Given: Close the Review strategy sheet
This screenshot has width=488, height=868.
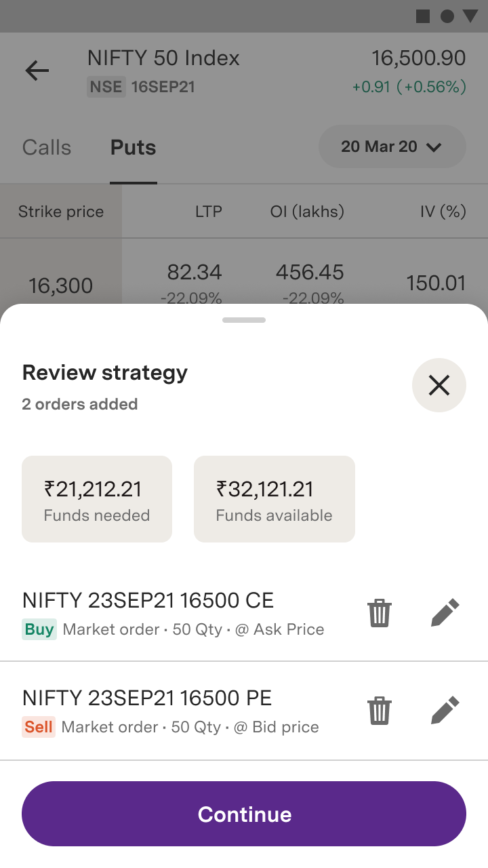Looking at the screenshot, I should pyautogui.click(x=439, y=385).
